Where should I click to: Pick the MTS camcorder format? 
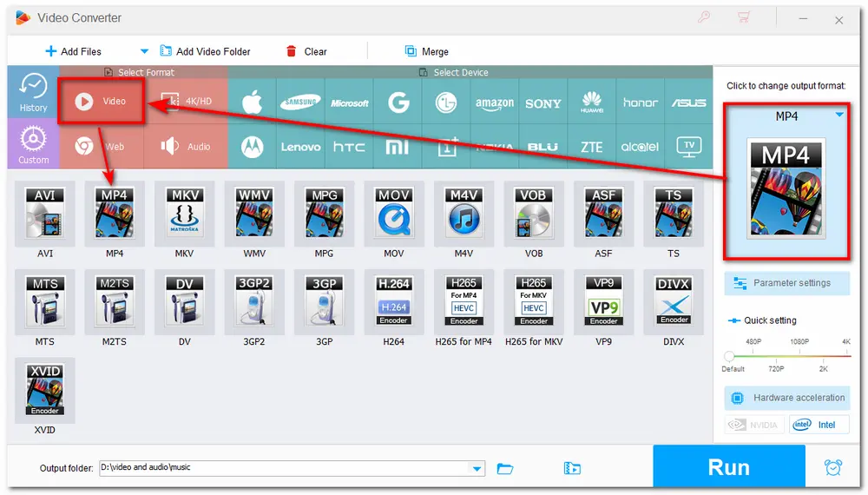click(45, 301)
